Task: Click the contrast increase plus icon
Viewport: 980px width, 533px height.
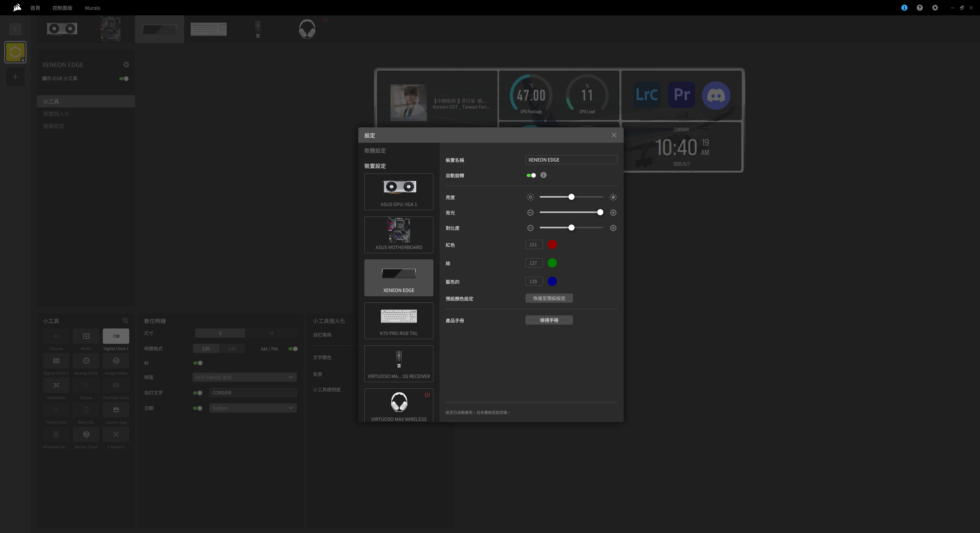Action: [x=613, y=228]
